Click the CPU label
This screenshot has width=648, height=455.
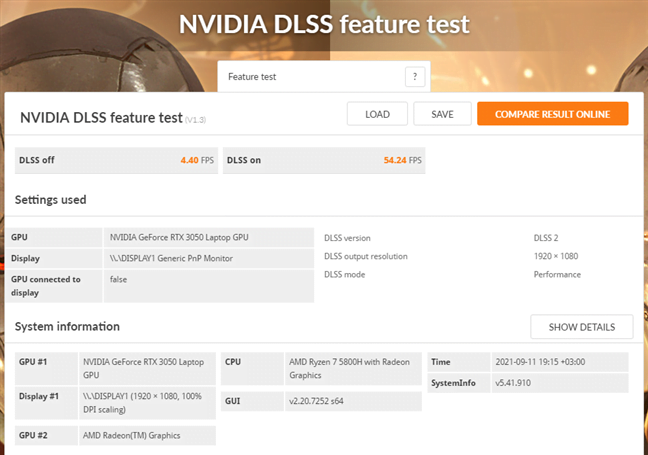(x=233, y=362)
